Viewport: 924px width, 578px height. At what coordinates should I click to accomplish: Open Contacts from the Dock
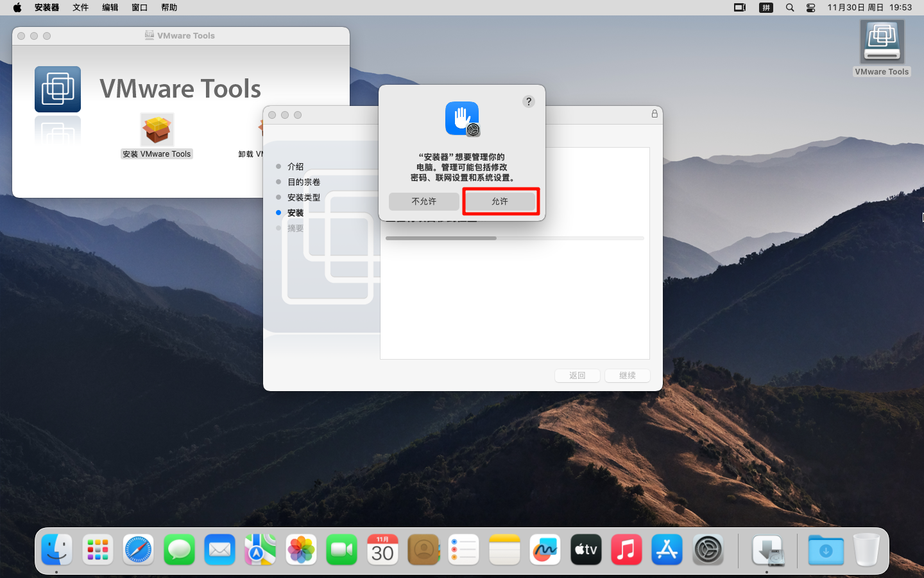coord(424,550)
